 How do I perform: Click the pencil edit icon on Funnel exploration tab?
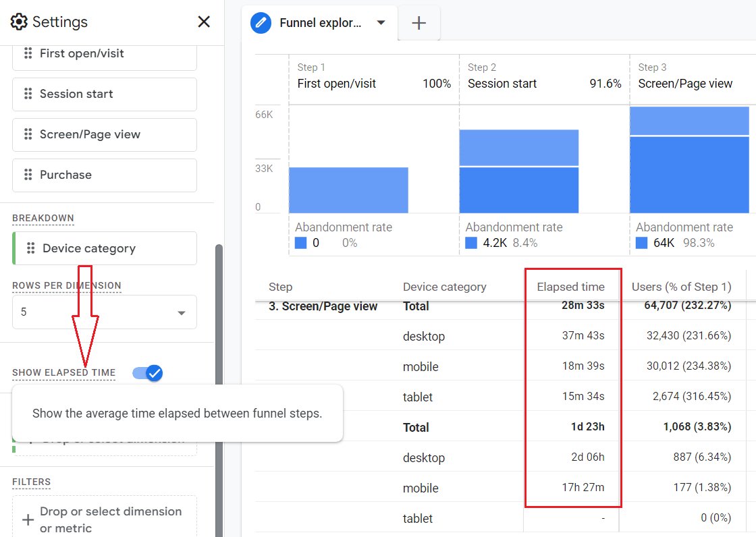(260, 22)
